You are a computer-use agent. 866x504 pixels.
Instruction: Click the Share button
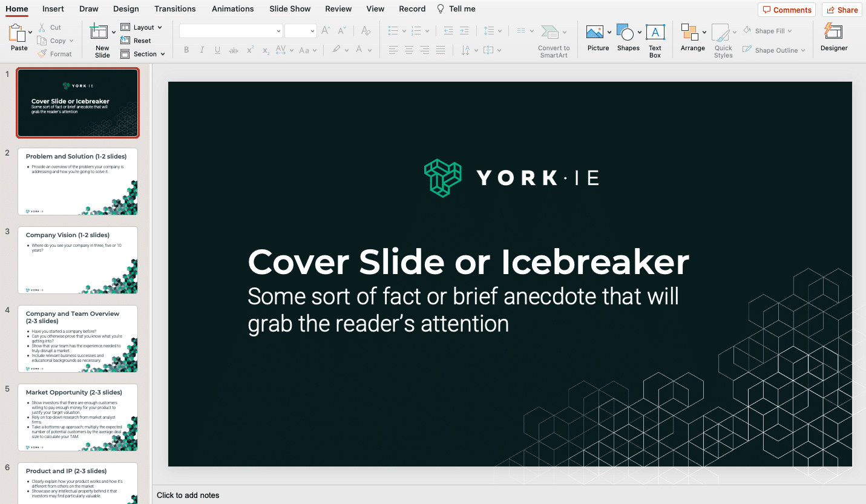click(x=841, y=10)
